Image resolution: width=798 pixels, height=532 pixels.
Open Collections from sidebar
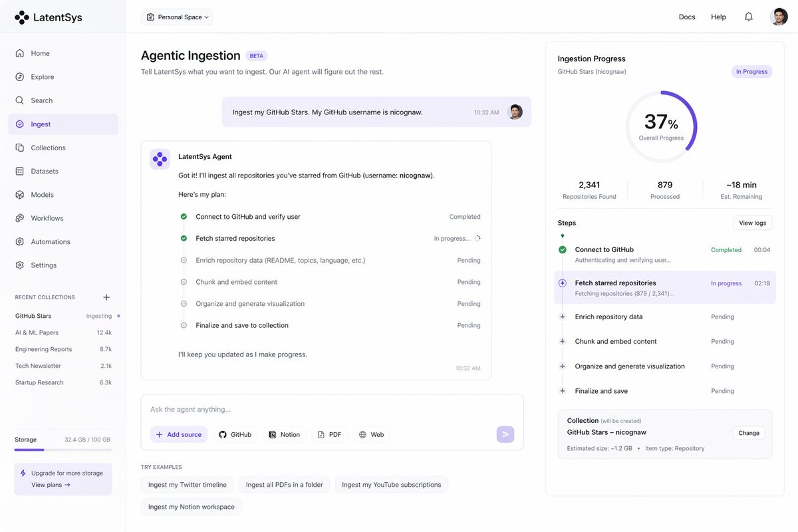pos(63,148)
